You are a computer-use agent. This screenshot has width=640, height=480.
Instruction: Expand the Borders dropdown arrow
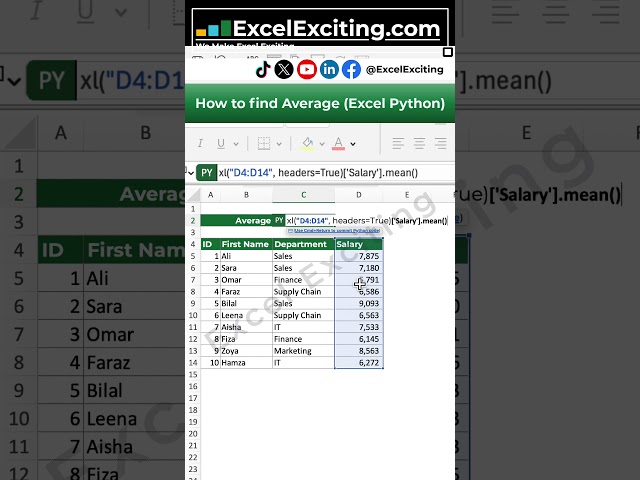click(x=279, y=144)
